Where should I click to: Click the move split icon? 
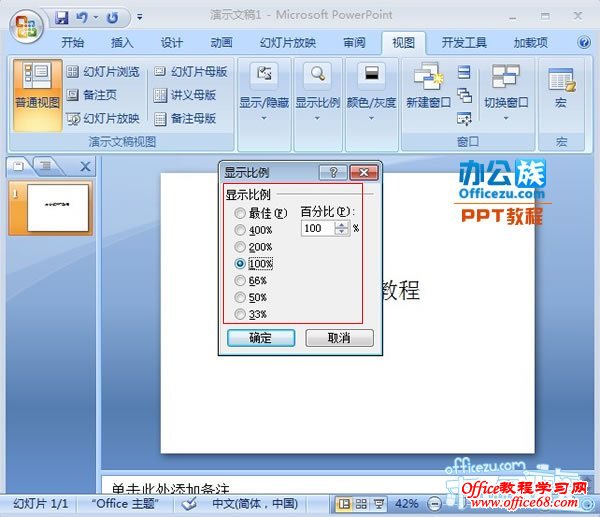tap(464, 119)
